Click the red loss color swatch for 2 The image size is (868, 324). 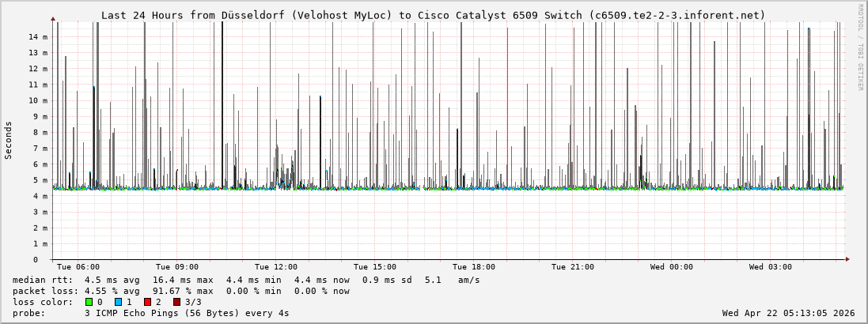click(147, 302)
